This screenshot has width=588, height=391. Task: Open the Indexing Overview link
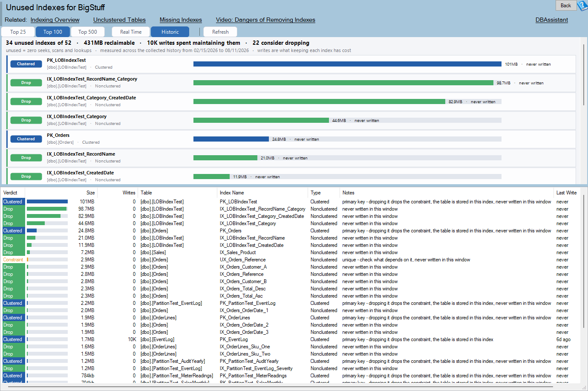tap(55, 20)
